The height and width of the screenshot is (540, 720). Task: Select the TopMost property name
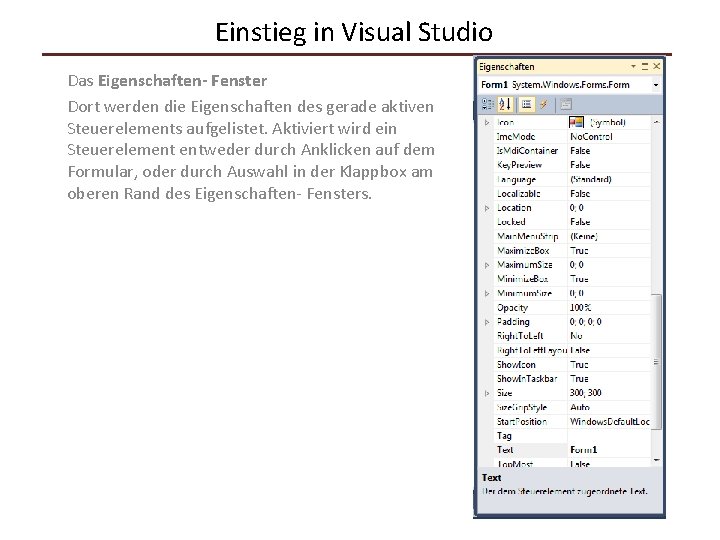click(515, 464)
